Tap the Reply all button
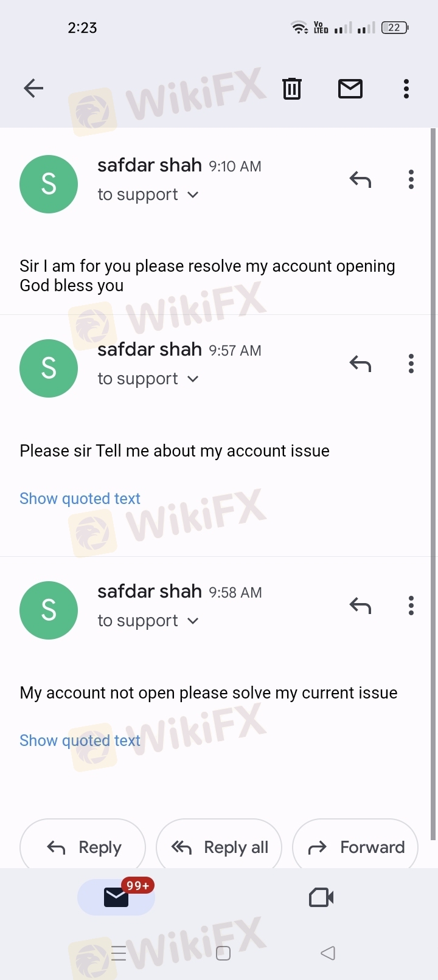 tap(219, 847)
